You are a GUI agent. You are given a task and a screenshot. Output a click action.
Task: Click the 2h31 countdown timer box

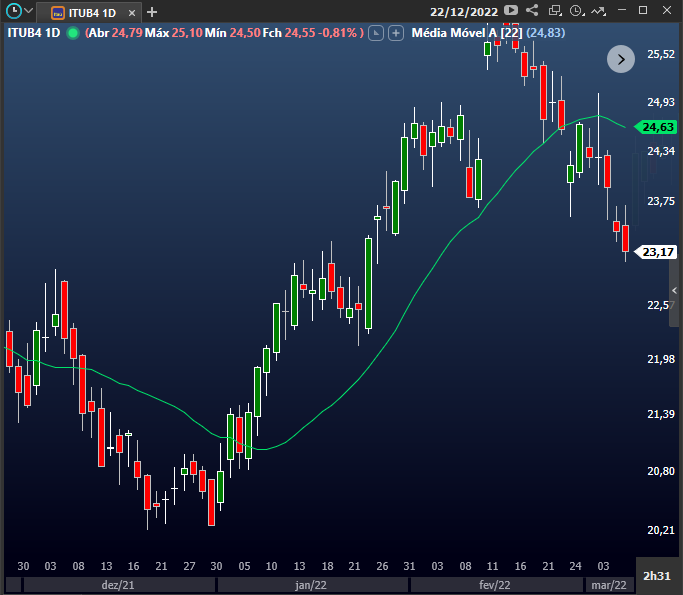[x=657, y=576]
